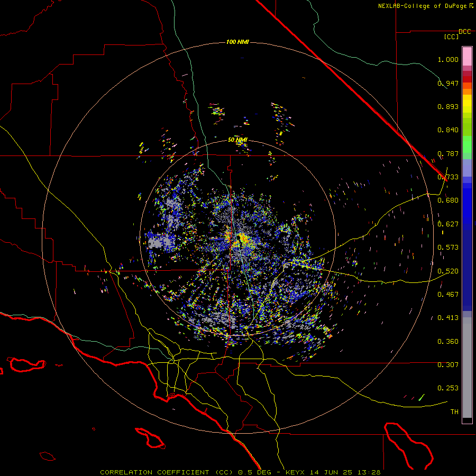476x476 pixels.
Task: Click the 0.680 legend value
Action: click(x=448, y=200)
